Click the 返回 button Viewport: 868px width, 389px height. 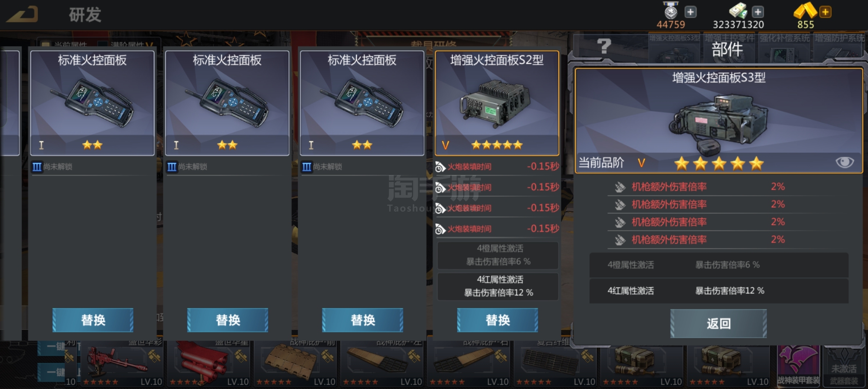coord(718,323)
